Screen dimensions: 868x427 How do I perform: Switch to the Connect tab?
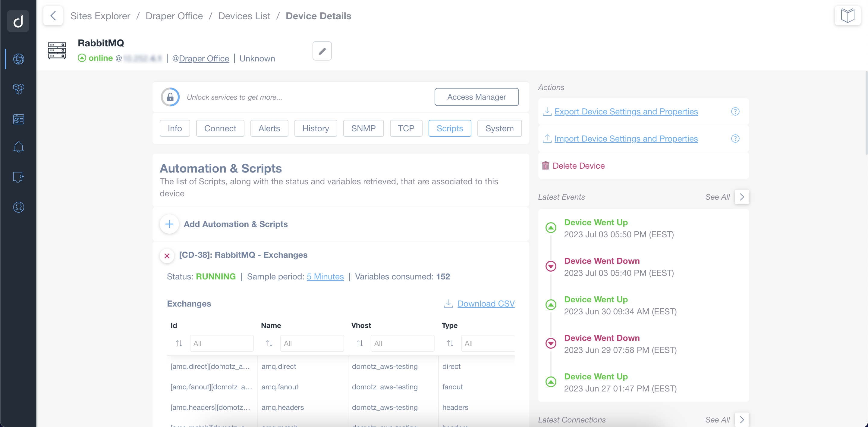220,128
